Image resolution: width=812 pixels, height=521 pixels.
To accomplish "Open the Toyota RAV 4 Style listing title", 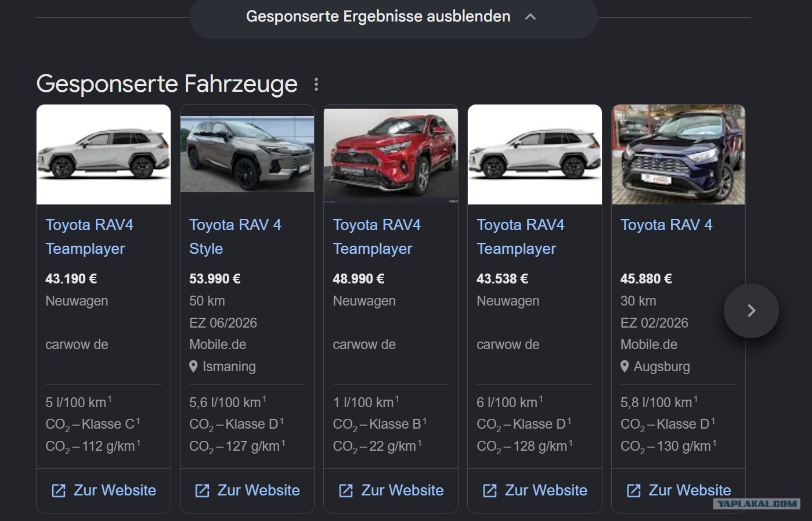I will tap(235, 236).
